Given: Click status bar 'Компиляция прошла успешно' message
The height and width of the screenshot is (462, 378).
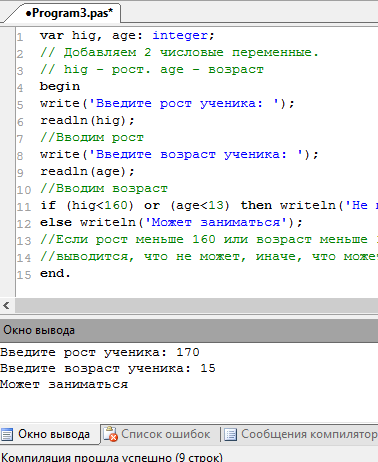Looking at the screenshot, I should [x=112, y=457].
